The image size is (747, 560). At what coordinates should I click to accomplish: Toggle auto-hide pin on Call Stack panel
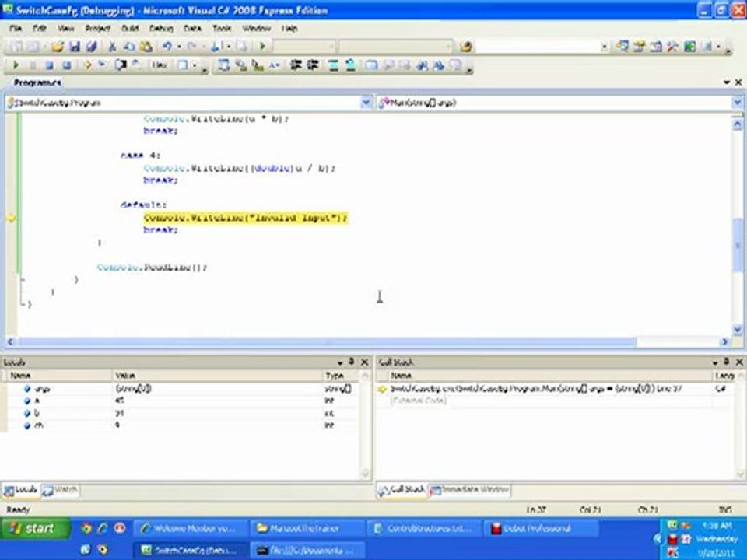click(x=724, y=362)
